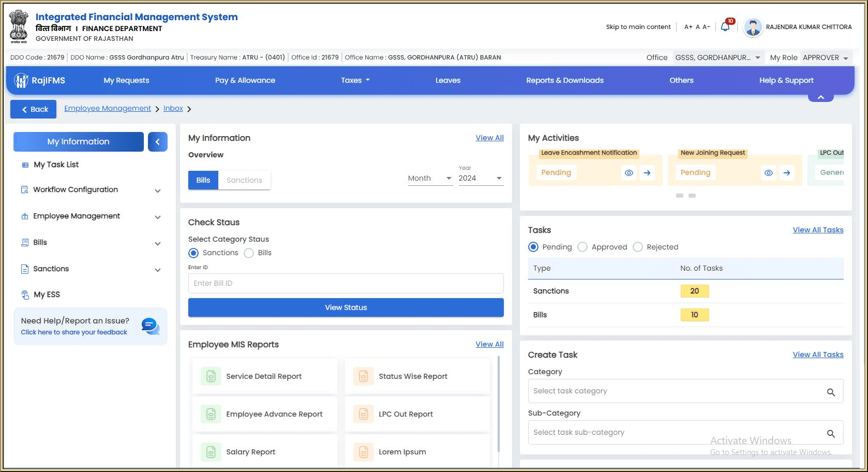Open Leave Encashment Notification via arrow icon
Screen dimensions: 868x472
click(x=647, y=173)
